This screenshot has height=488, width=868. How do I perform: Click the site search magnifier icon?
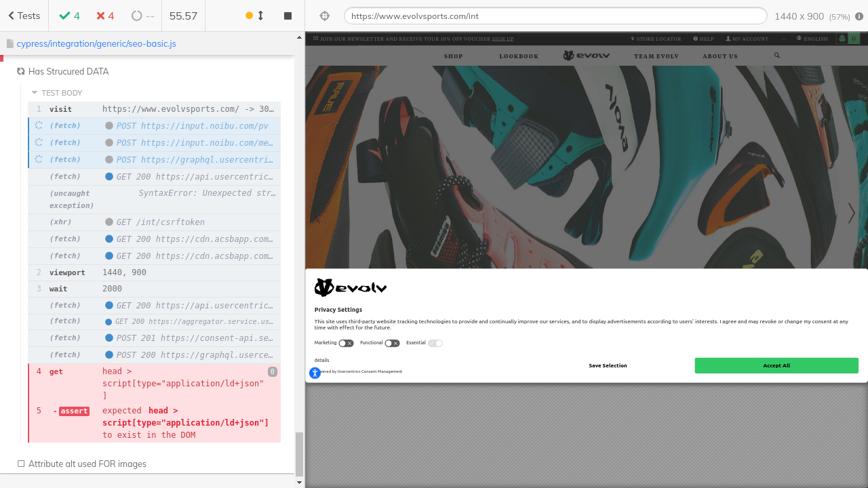coord(776,56)
